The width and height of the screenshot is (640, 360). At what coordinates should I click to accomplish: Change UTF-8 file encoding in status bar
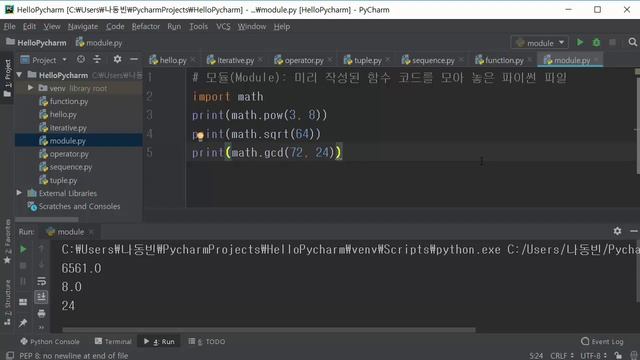point(593,356)
